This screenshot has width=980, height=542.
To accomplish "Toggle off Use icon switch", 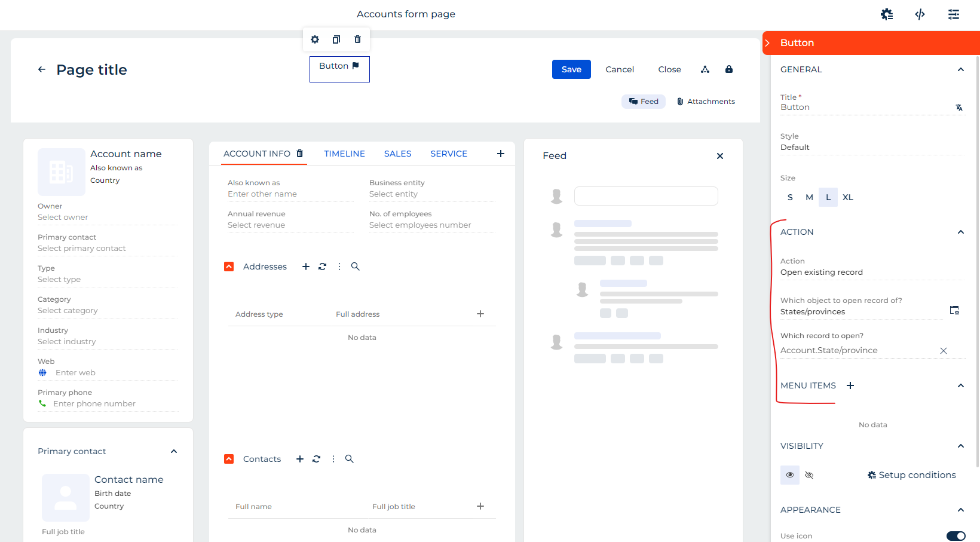I will [956, 536].
